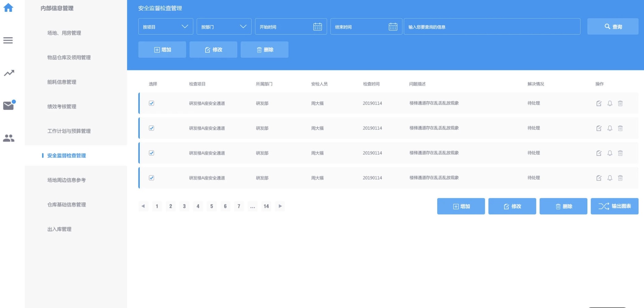The width and height of the screenshot is (644, 308).
Task: Focus the query information search field
Action: (492, 27)
